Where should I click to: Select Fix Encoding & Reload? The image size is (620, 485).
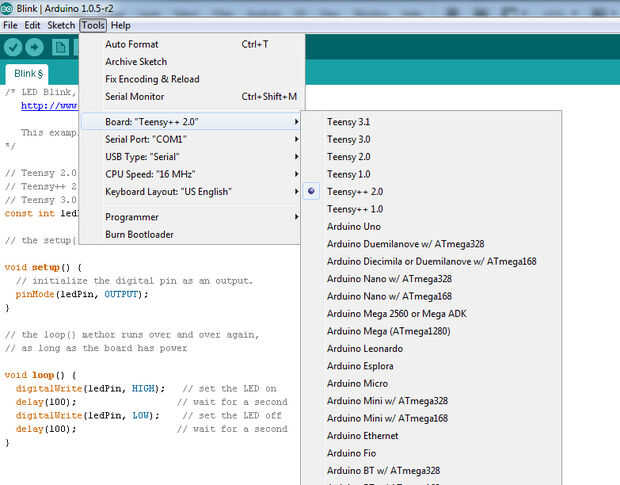point(192,79)
